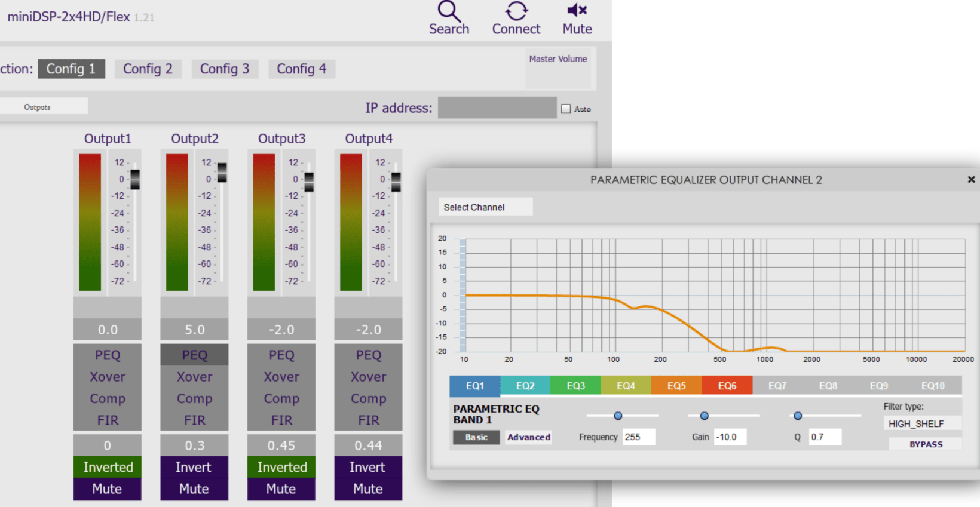Click the Frequency value field 255
Image resolution: width=980 pixels, height=507 pixels.
click(639, 437)
